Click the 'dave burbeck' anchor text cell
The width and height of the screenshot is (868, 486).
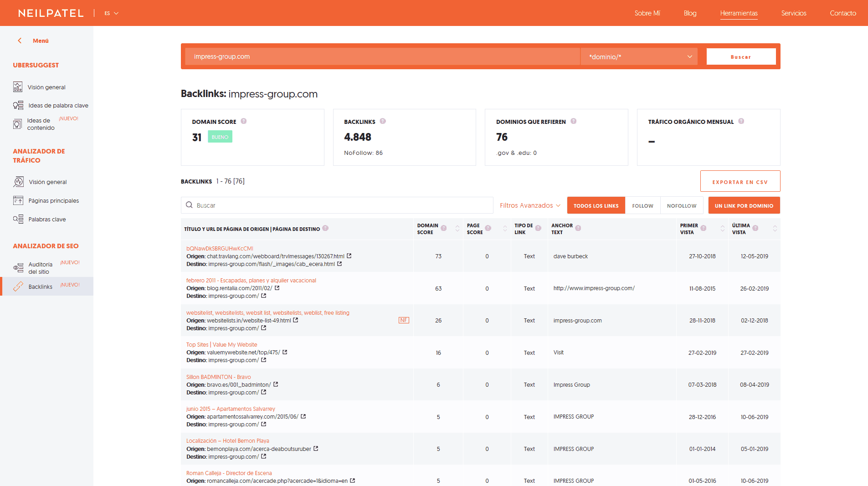(570, 256)
